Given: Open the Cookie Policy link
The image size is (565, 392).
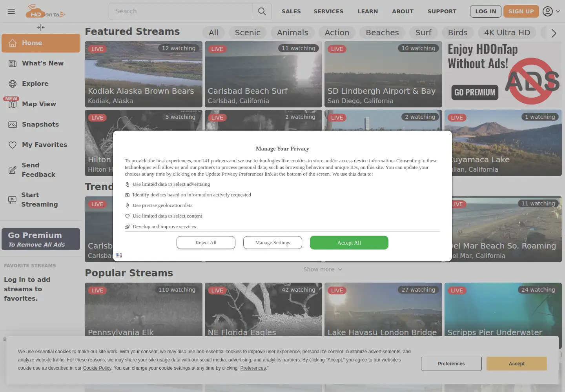Looking at the screenshot, I should 97,368.
